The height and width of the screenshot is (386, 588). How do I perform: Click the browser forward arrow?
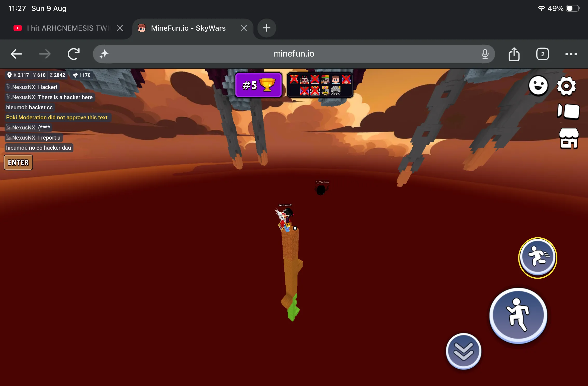45,54
